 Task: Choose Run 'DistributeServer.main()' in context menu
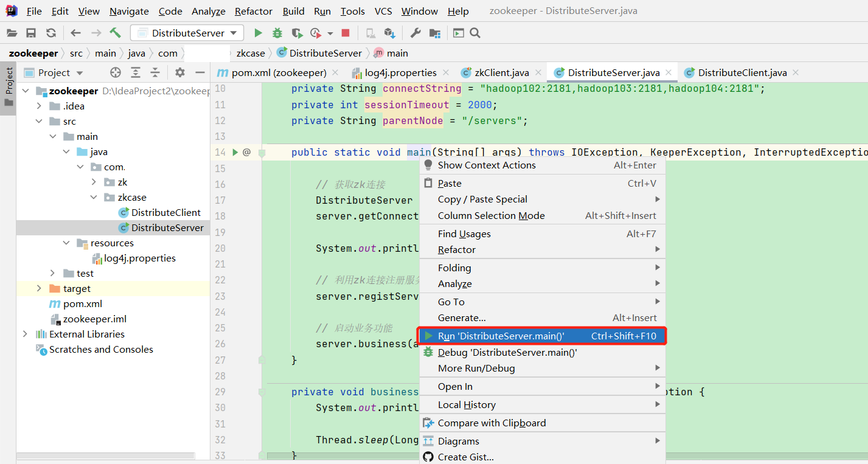tap(541, 336)
